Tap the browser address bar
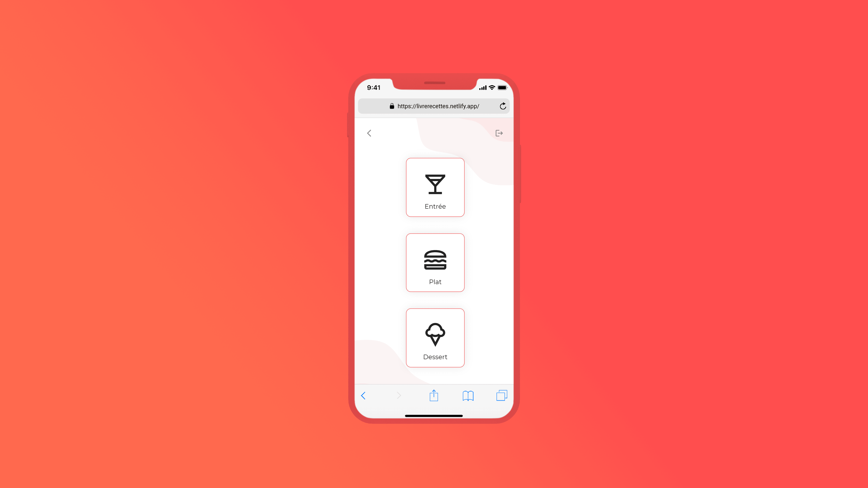Screen dimensions: 868x488 pos(434,106)
